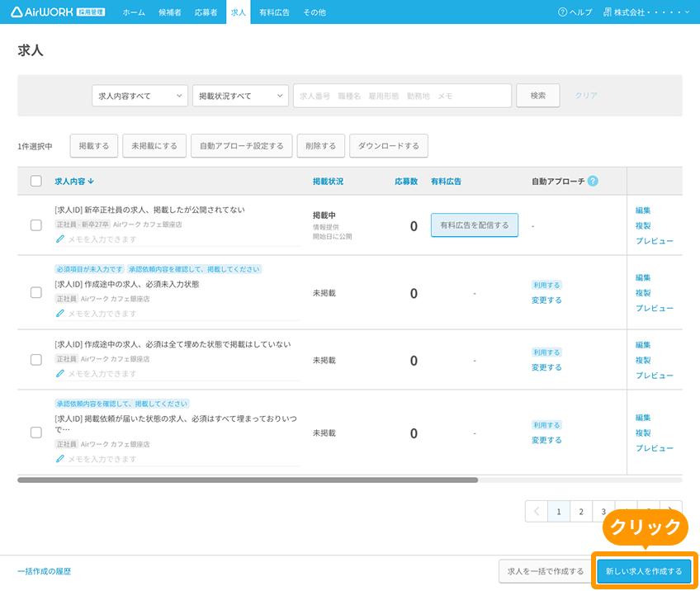Click 複製 for 新卒正社員の求人 row
This screenshot has width=700, height=591.
pos(643,225)
